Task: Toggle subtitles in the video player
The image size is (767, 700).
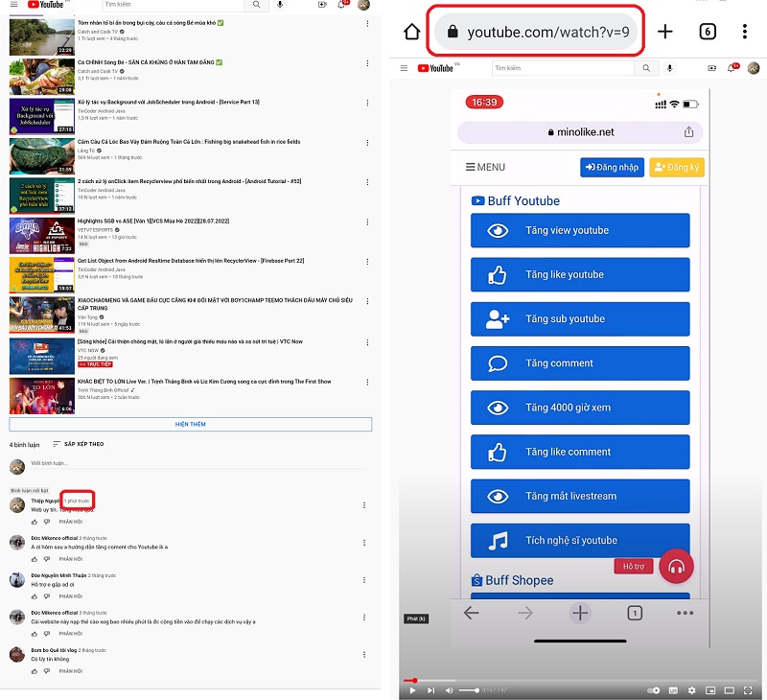Action: point(673,690)
